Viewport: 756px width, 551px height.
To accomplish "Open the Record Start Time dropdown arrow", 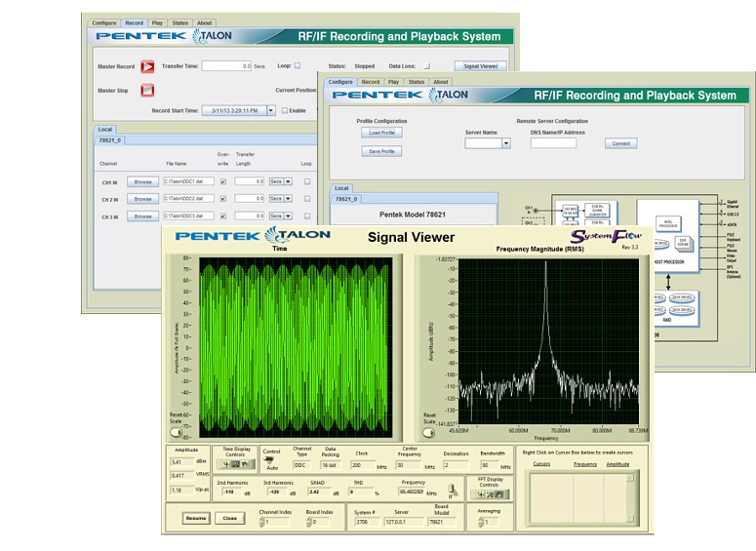I will tap(271, 110).
